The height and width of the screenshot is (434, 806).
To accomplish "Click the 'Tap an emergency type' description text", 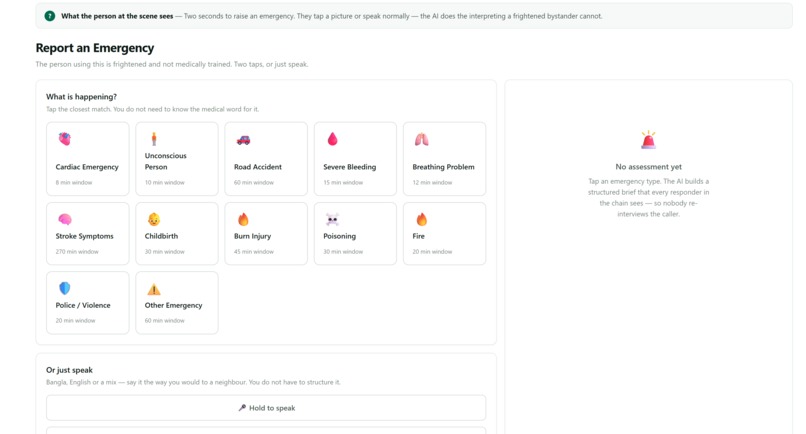I will click(648, 197).
